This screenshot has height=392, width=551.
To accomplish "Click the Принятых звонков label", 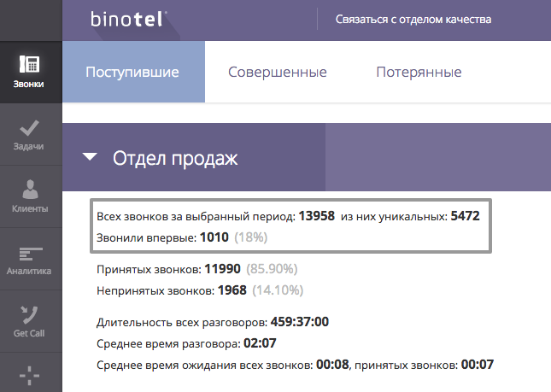I will click(149, 269).
